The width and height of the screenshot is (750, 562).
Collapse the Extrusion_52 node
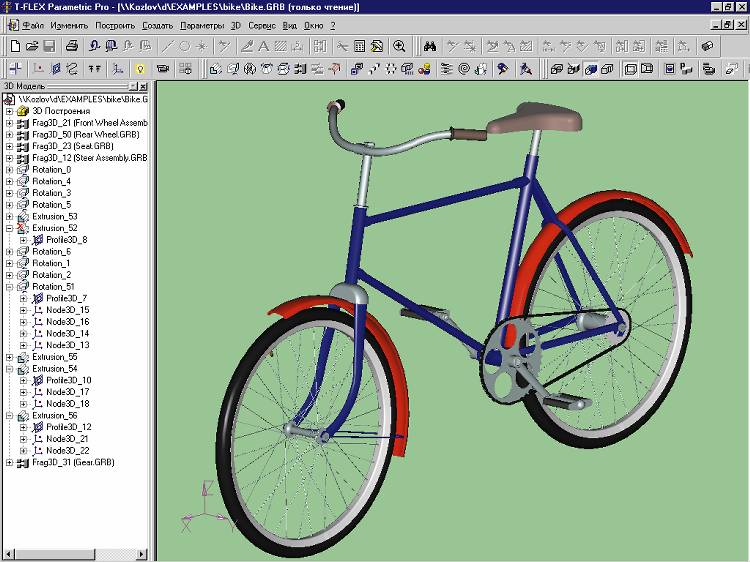tap(9, 228)
